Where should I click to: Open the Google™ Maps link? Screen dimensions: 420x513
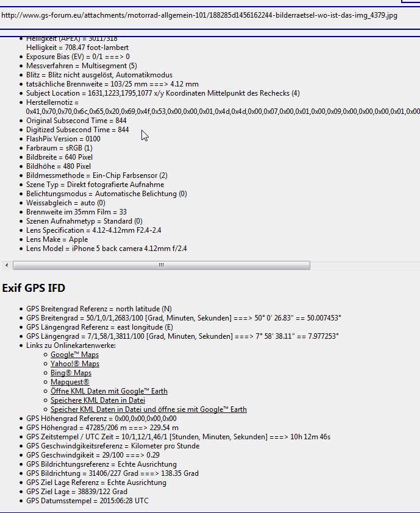[x=74, y=355]
